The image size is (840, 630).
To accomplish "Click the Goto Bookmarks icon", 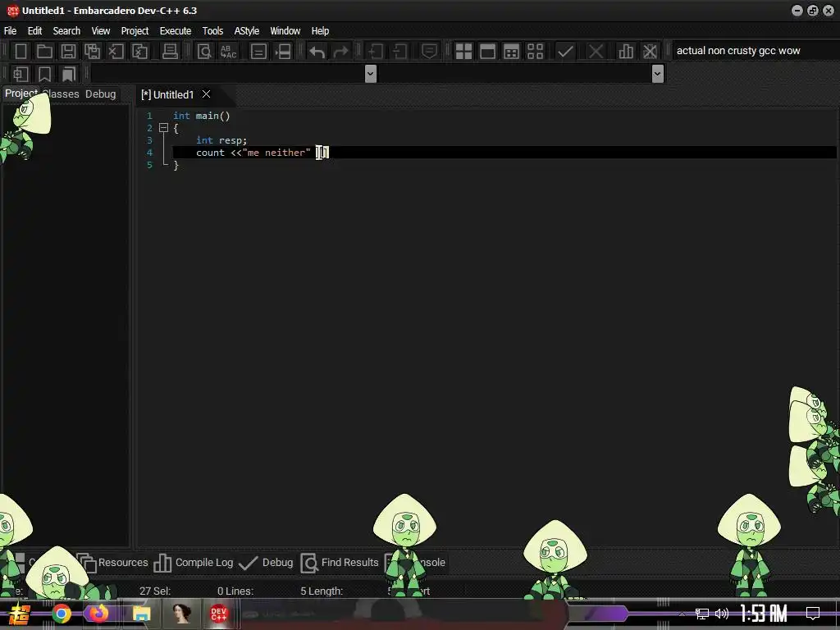I will pyautogui.click(x=69, y=74).
